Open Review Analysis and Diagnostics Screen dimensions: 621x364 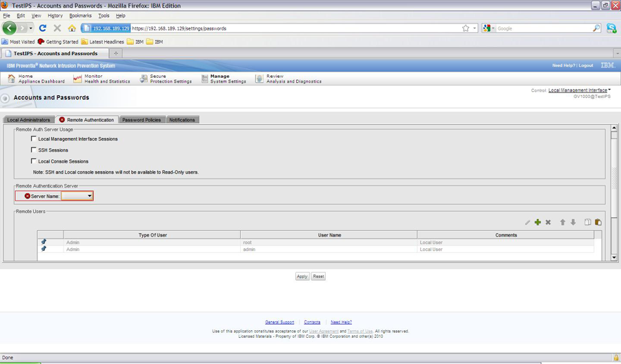click(288, 79)
